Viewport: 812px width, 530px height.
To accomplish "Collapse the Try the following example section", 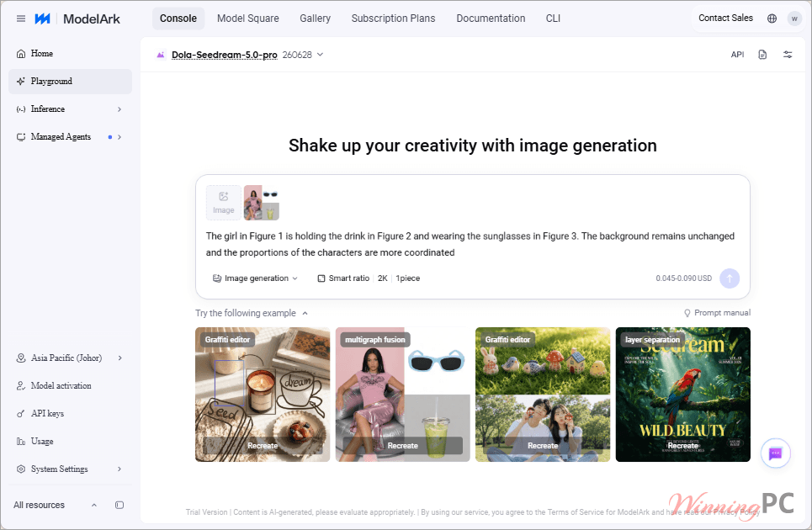I will [x=305, y=313].
